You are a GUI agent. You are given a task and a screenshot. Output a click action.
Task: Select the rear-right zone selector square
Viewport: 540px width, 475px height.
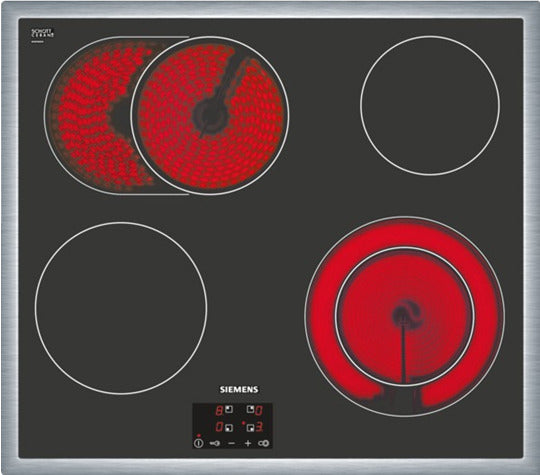coord(250,410)
